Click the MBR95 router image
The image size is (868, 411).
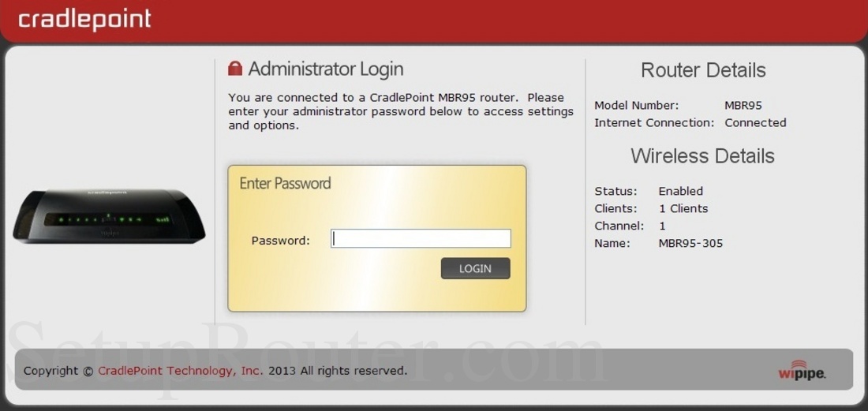point(109,216)
